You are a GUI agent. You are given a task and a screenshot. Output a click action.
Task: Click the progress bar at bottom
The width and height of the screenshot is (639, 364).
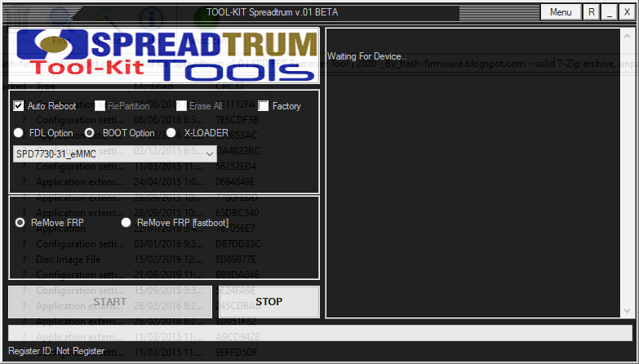[320, 333]
